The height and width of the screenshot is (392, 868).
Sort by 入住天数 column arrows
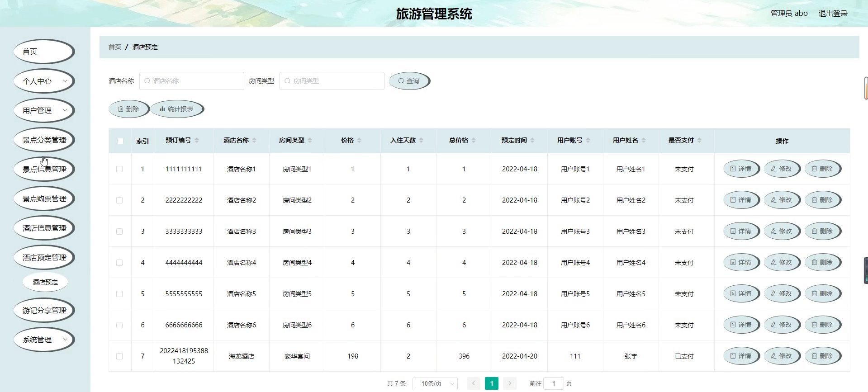click(421, 141)
